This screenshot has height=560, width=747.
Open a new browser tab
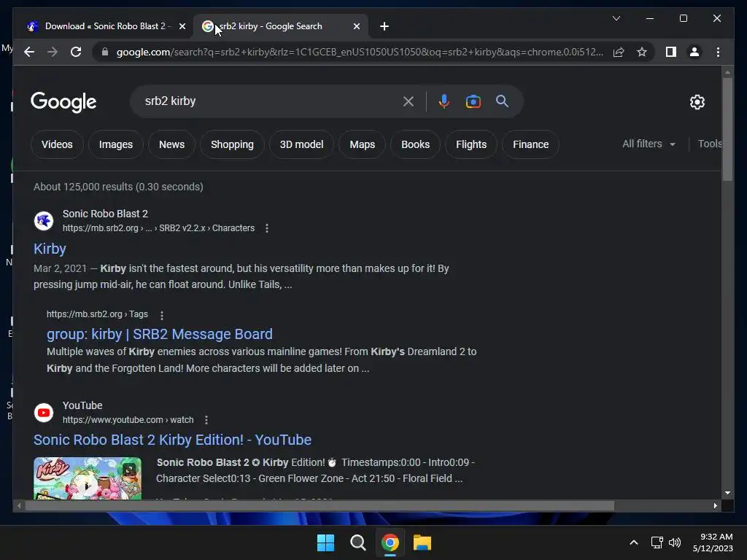pos(384,26)
